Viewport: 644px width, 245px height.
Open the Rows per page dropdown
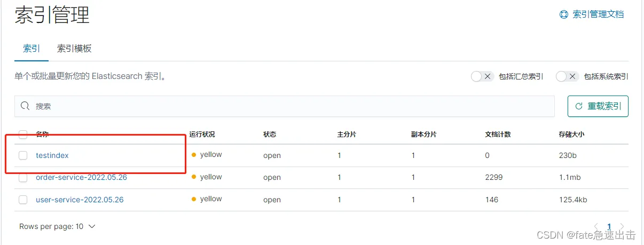pos(57,226)
